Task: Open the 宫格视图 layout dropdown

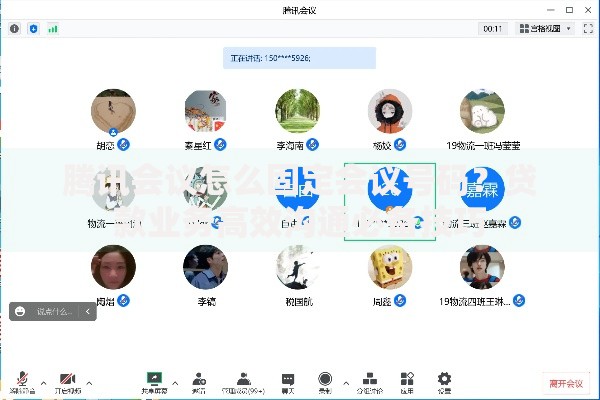Action: [545, 28]
